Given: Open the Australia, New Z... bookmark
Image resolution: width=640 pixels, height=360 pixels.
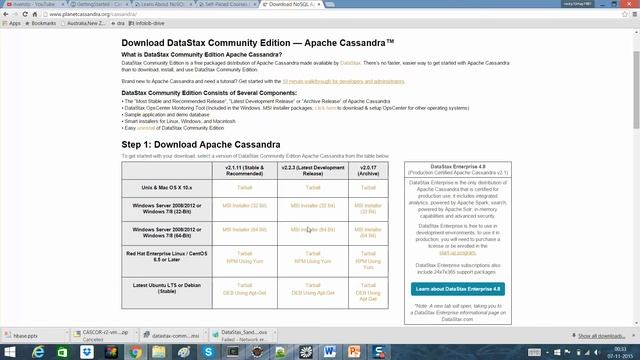Looking at the screenshot, I should tap(83, 23).
